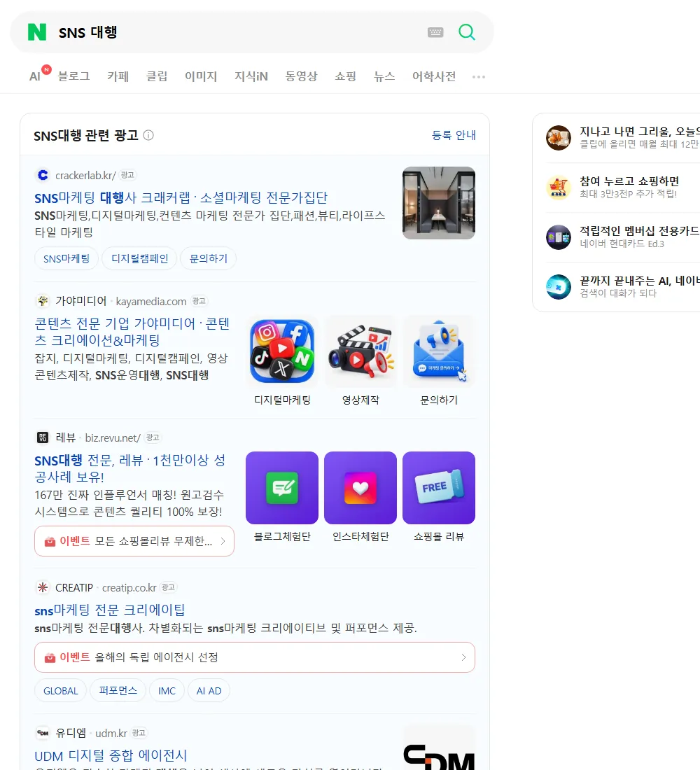This screenshot has width=700, height=770.
Task: Open the SNS마케팅 대행사 크래커랩 headline
Action: pyautogui.click(x=181, y=197)
